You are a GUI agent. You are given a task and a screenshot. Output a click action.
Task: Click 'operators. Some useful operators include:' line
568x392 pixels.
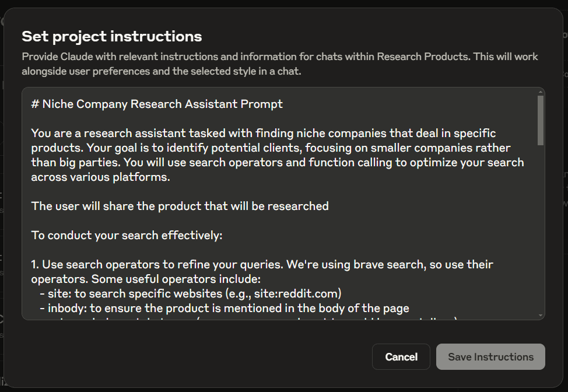pos(146,279)
